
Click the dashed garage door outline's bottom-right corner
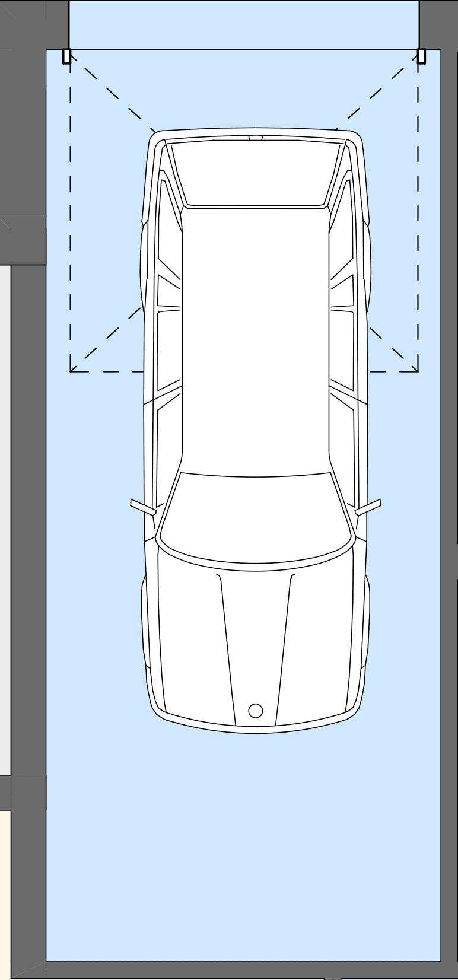coord(418,371)
